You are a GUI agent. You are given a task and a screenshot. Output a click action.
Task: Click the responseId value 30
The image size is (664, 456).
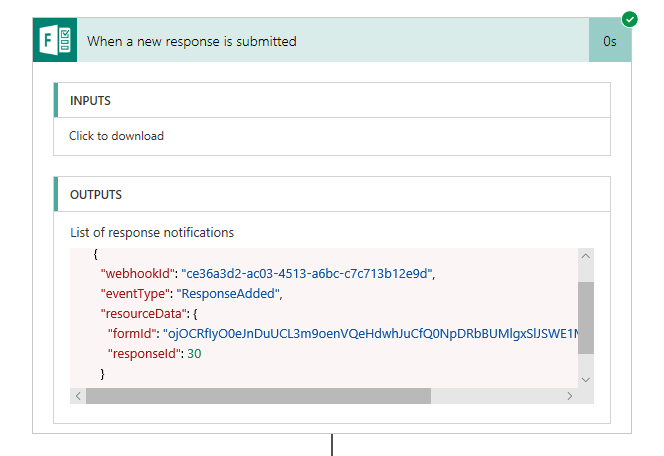click(197, 353)
